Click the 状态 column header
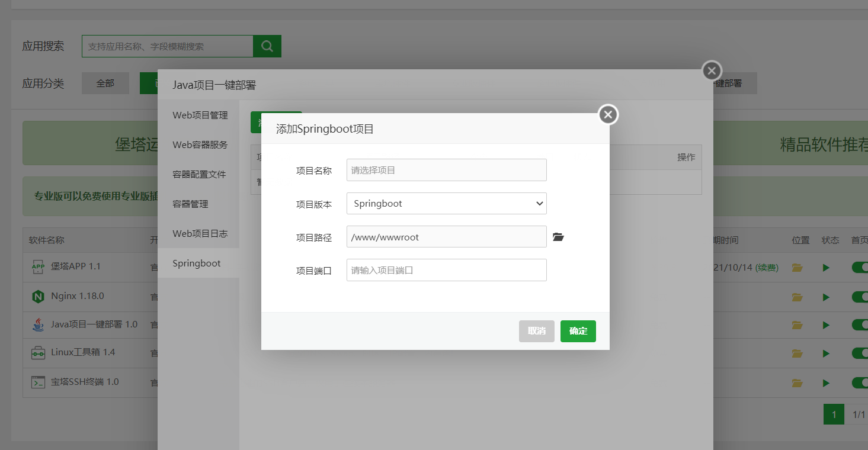Screen dimensions: 868x450 click(x=830, y=240)
